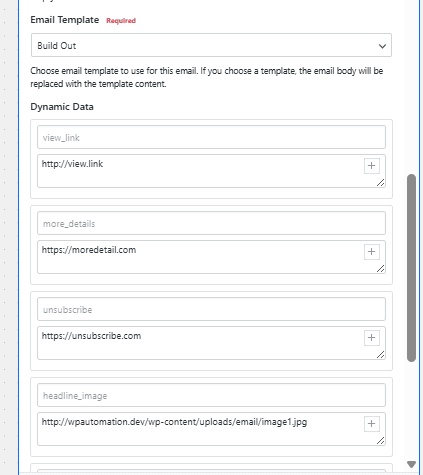This screenshot has width=423, height=475.
Task: Click the view_link key field
Action: [x=211, y=137]
